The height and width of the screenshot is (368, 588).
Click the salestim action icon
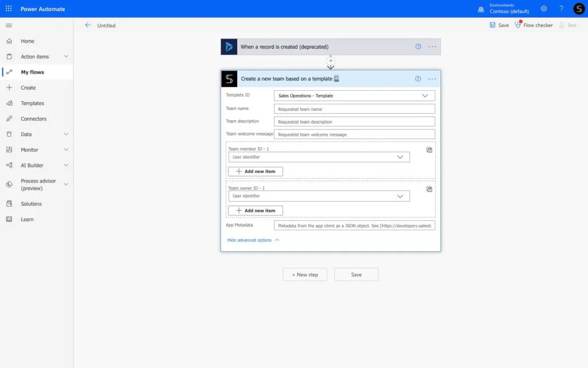(x=229, y=79)
